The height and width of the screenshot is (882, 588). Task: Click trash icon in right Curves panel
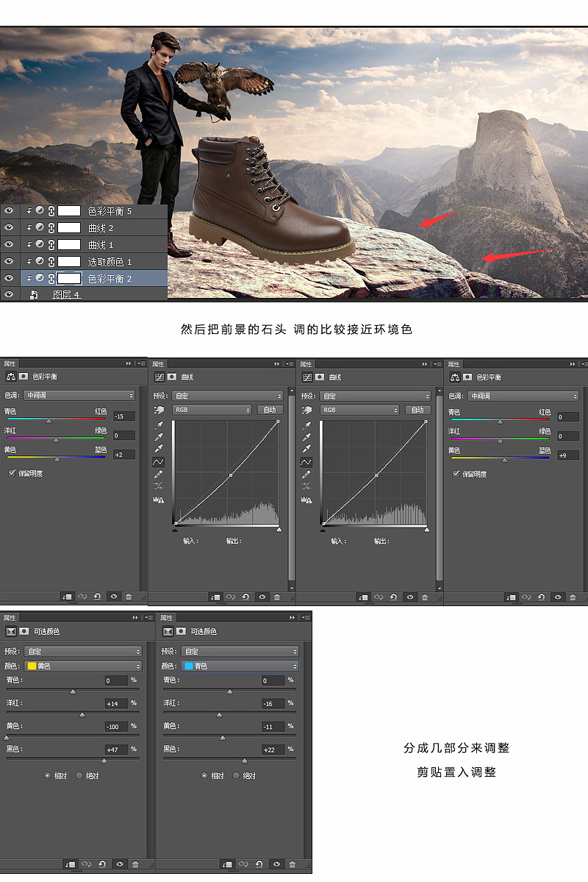(424, 597)
